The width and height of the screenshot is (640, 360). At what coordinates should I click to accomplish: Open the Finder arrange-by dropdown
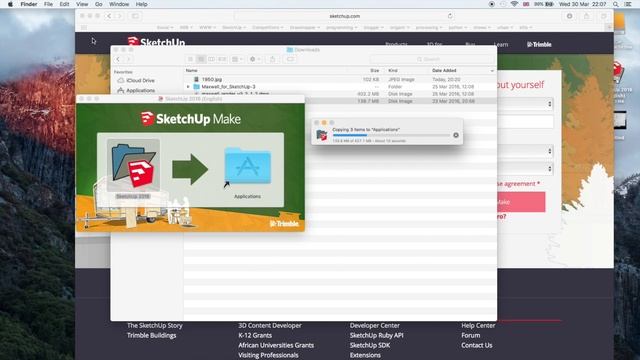[237, 59]
